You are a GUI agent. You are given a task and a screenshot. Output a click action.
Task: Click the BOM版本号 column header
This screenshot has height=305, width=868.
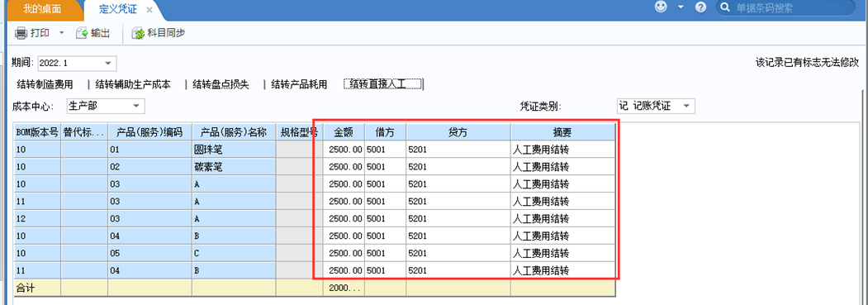tap(37, 131)
